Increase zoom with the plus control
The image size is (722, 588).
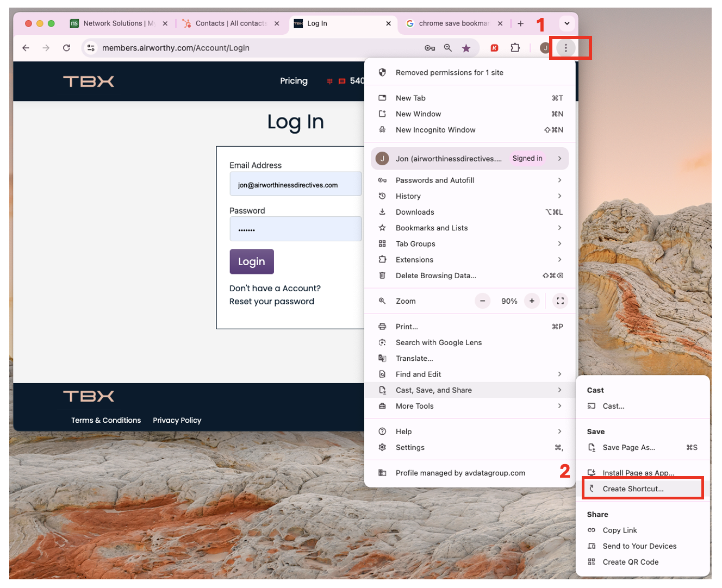point(531,301)
